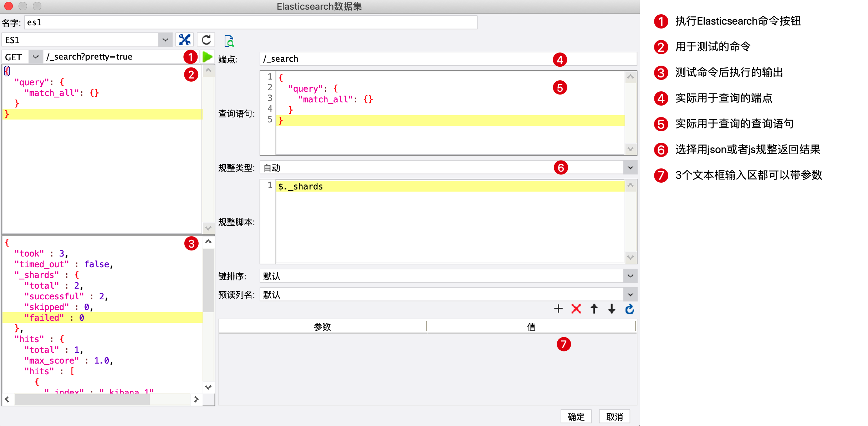Open the ES1 data source dropdown
The height and width of the screenshot is (426, 868).
point(164,40)
